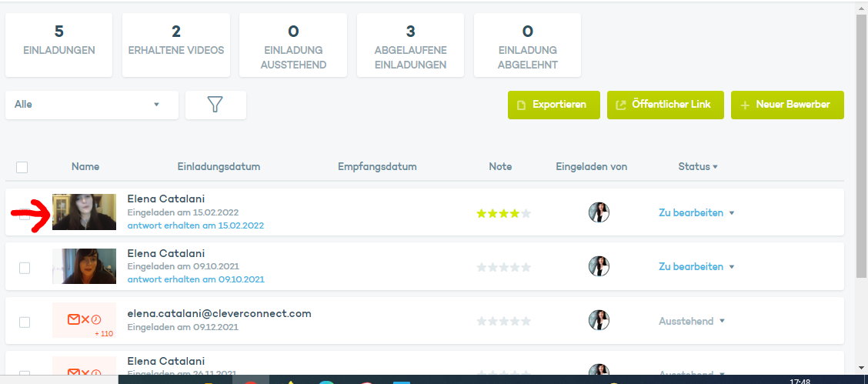This screenshot has height=384, width=868.
Task: Rate the 09.10.2021 applicant three stars
Action: pyautogui.click(x=504, y=267)
